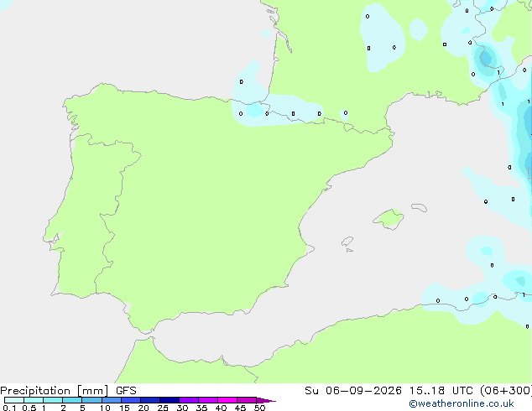The height and width of the screenshot is (411, 532).
Task: Click Ibiza island on the map
Action: click(347, 242)
